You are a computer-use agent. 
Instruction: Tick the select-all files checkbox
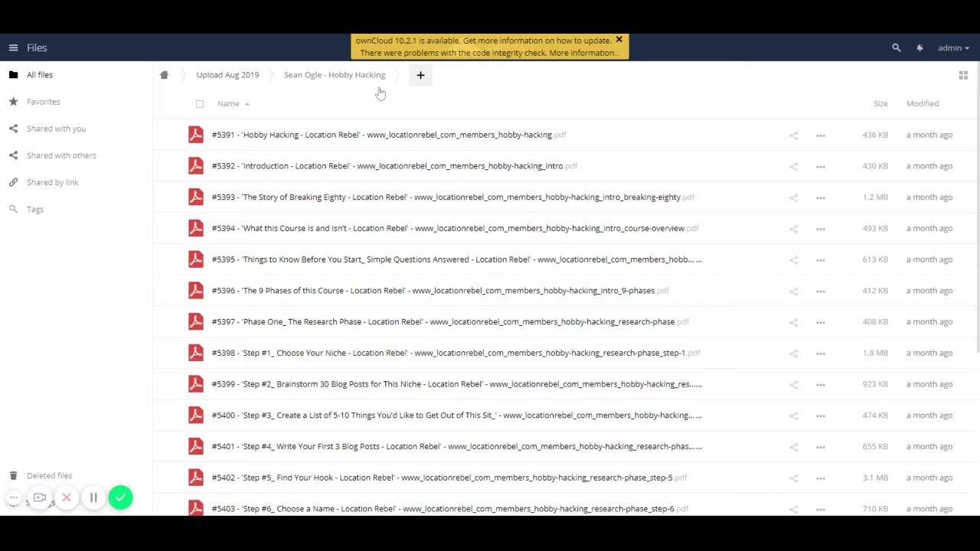(200, 104)
